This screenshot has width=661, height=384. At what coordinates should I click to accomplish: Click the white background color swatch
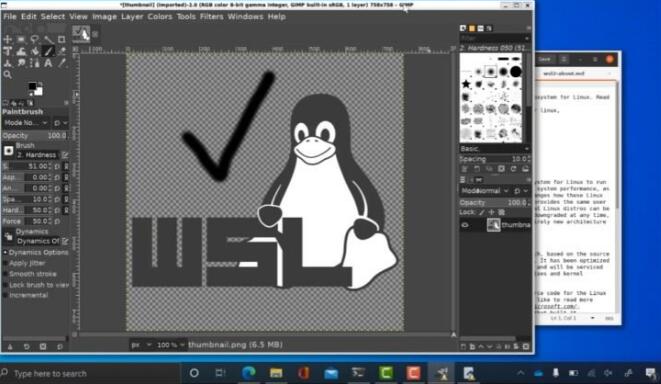click(39, 91)
